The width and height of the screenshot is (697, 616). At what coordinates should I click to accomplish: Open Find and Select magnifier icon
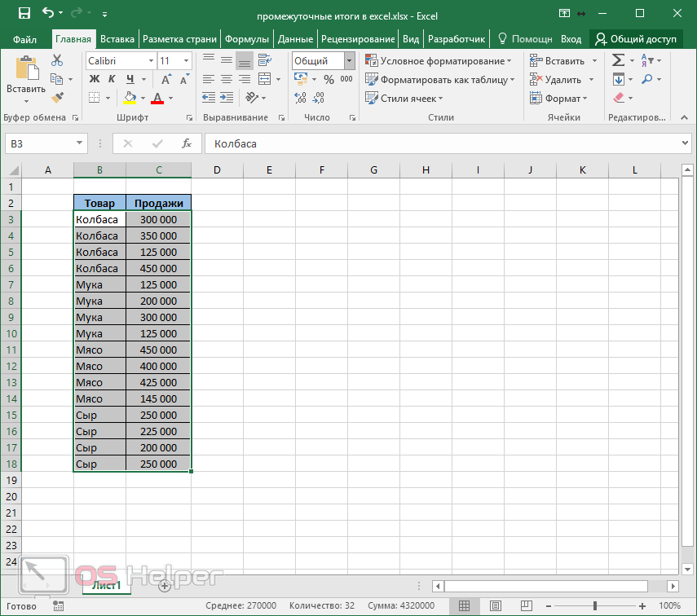coord(647,79)
